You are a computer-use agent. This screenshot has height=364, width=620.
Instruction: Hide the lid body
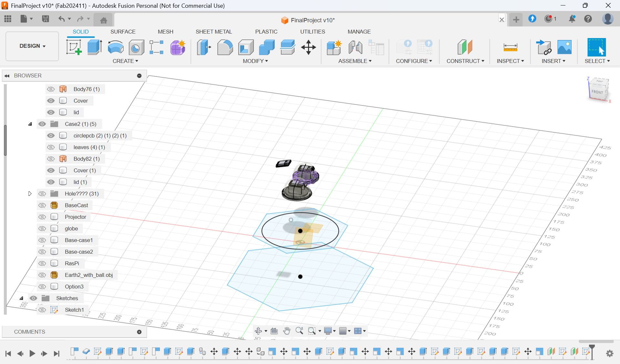(x=51, y=112)
